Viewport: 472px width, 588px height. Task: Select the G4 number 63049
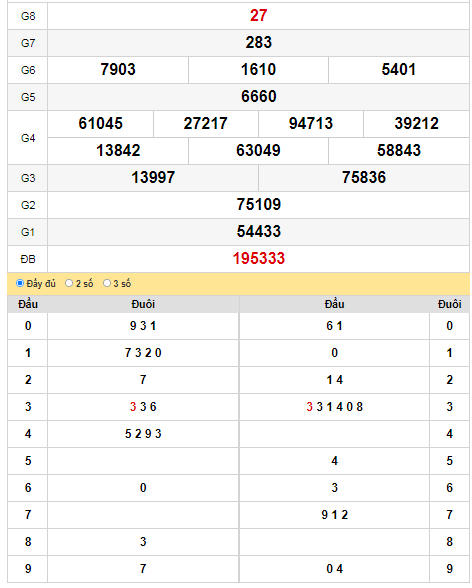click(258, 150)
